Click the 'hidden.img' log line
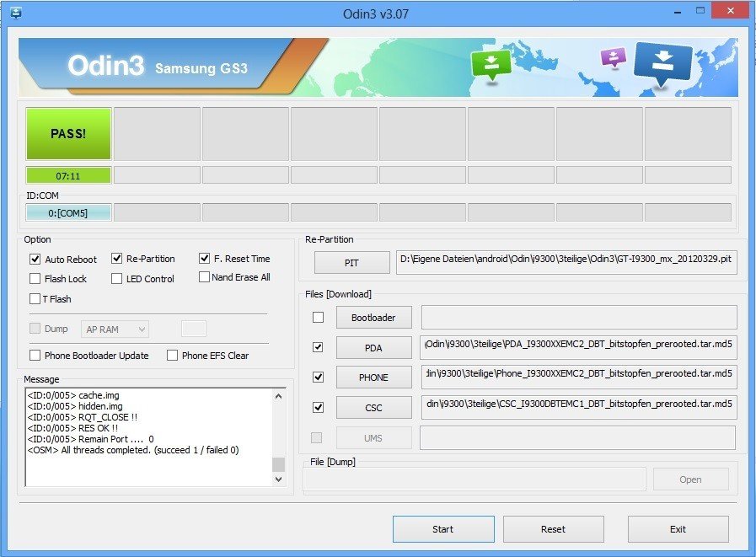 75,406
